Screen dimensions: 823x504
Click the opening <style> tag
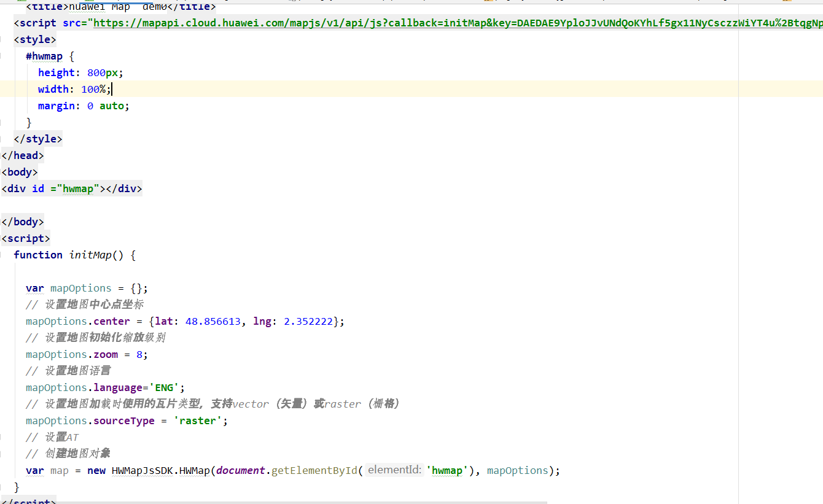click(x=35, y=39)
